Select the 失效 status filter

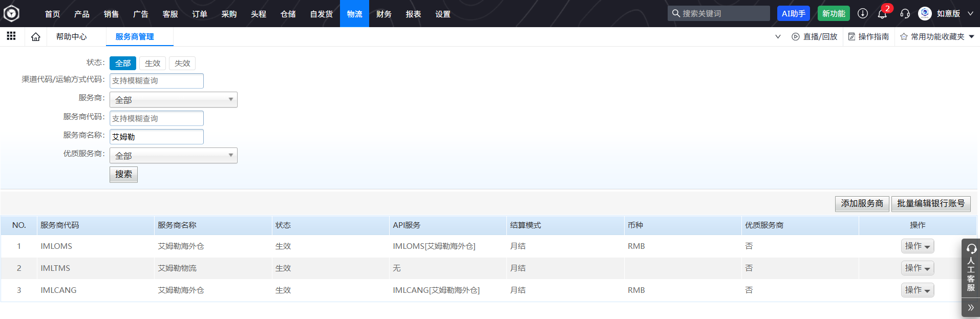[x=182, y=63]
